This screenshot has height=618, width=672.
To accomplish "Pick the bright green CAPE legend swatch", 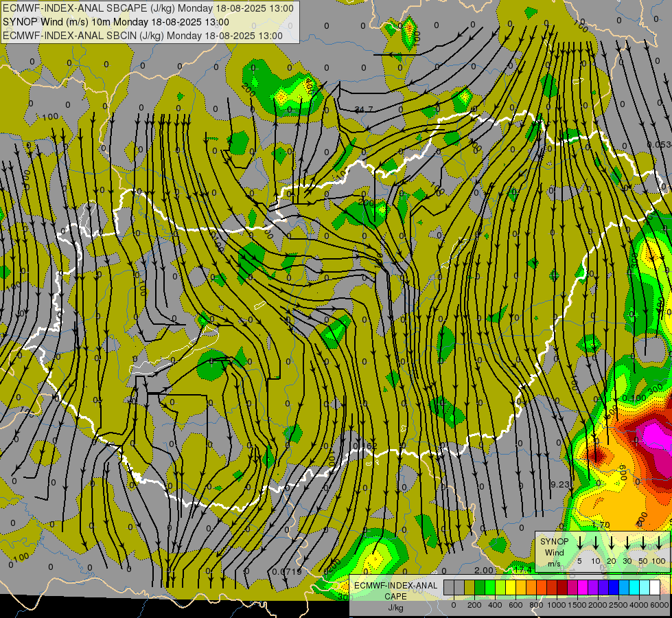I will click(490, 587).
